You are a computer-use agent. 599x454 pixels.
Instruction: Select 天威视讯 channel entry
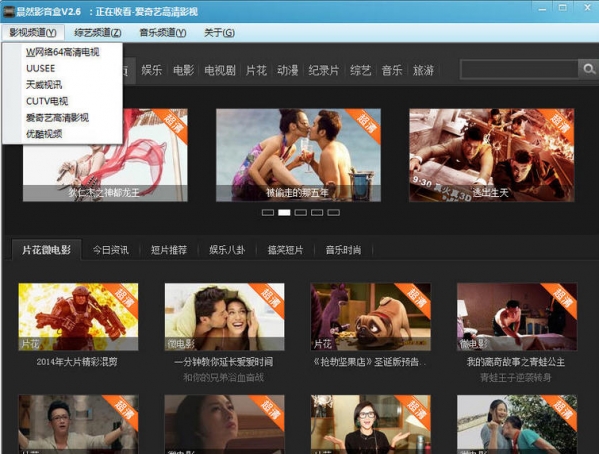point(44,85)
